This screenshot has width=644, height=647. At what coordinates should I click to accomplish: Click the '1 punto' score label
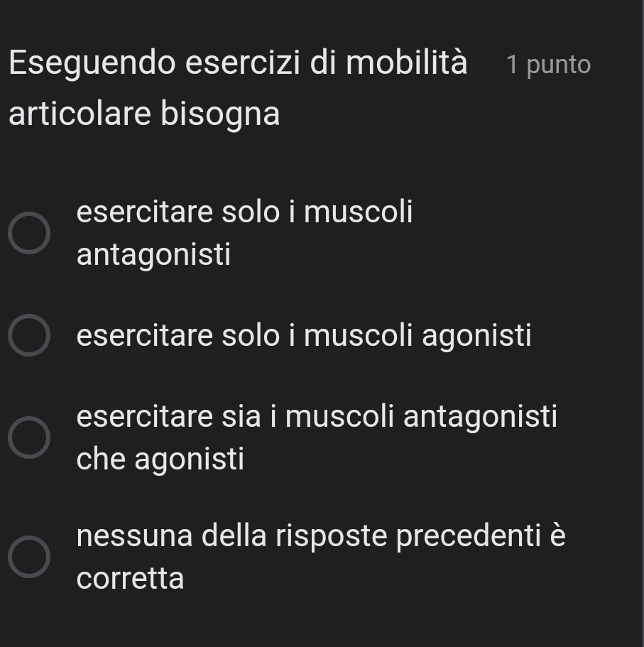pos(548,65)
